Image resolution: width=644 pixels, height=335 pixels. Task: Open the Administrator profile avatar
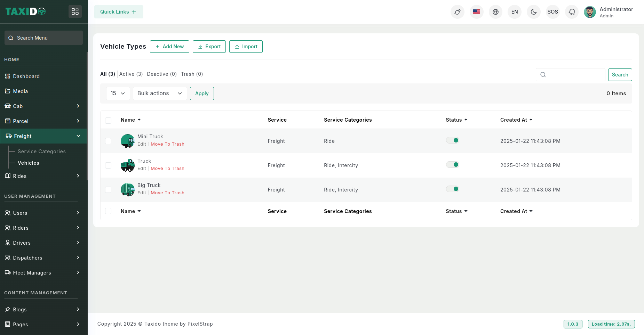pos(590,12)
